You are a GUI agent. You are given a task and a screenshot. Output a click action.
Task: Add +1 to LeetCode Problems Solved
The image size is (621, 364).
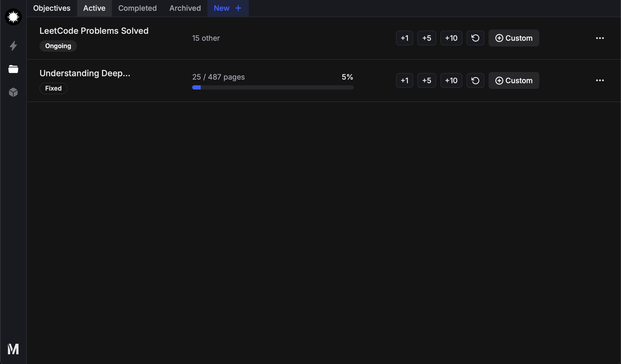[x=404, y=38]
